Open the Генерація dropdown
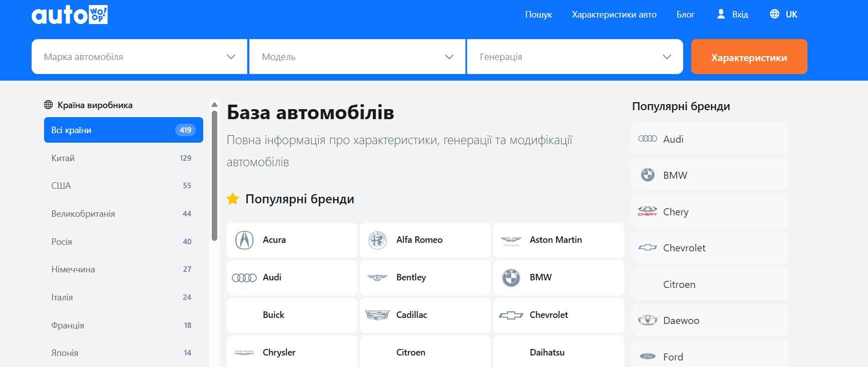Screen dimensions: 868x367 tap(575, 57)
